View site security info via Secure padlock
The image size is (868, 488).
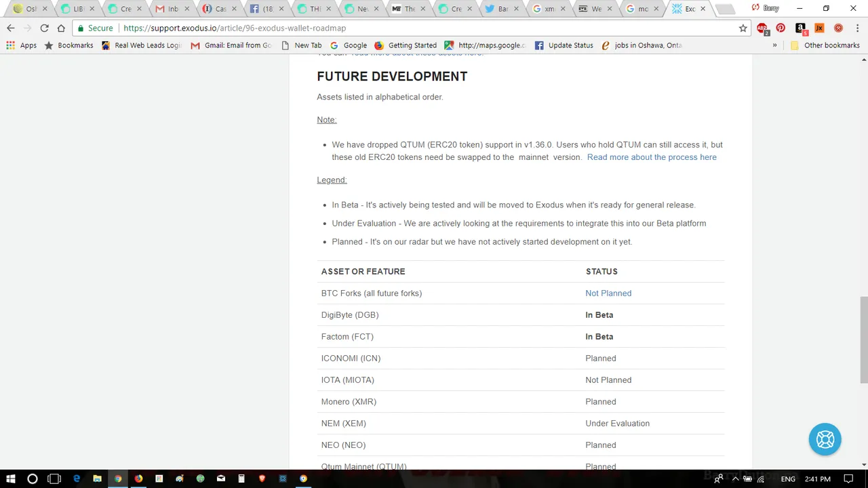click(x=96, y=28)
